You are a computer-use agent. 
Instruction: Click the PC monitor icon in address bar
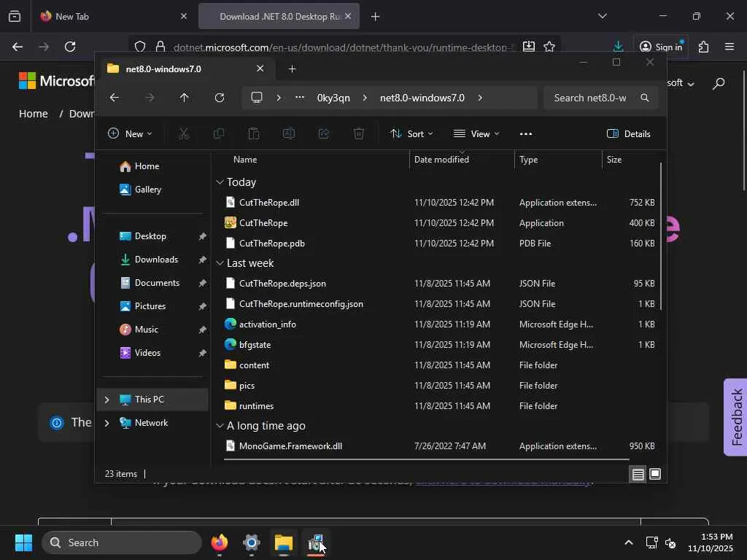[x=257, y=98]
